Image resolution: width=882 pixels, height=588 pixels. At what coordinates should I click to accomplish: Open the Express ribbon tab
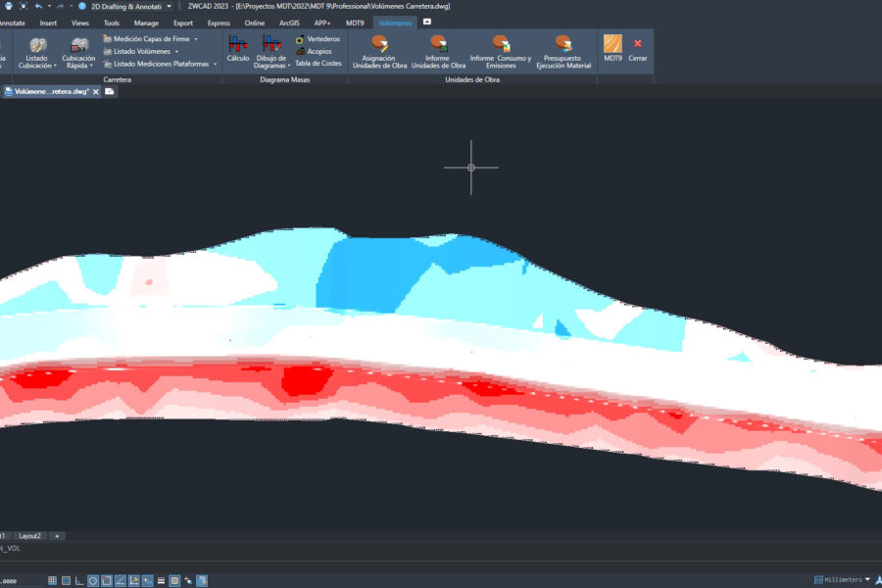click(x=219, y=24)
